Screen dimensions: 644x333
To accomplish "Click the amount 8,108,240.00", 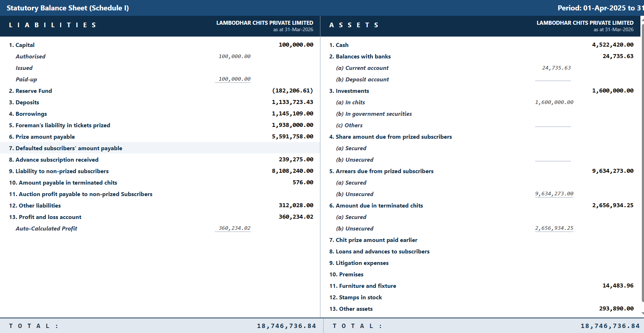I will pyautogui.click(x=292, y=171).
